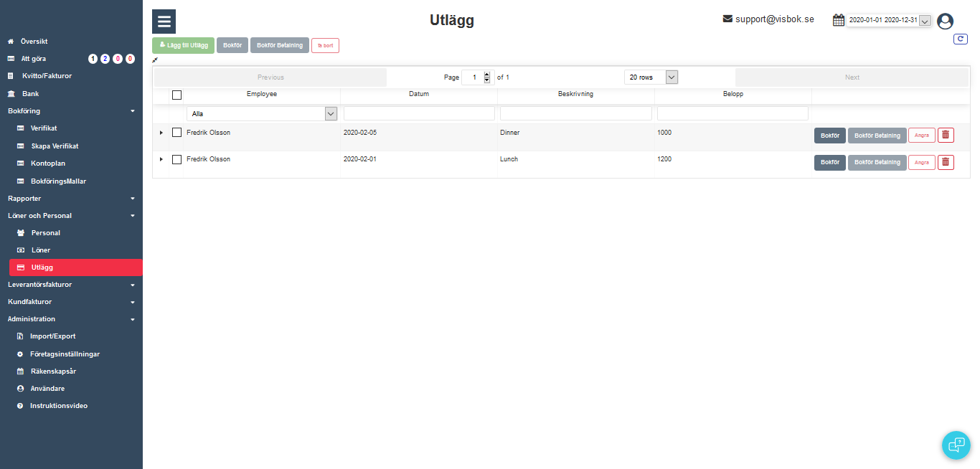Click the refresh icon below the profile
Image resolution: width=980 pixels, height=469 pixels.
coord(960,39)
